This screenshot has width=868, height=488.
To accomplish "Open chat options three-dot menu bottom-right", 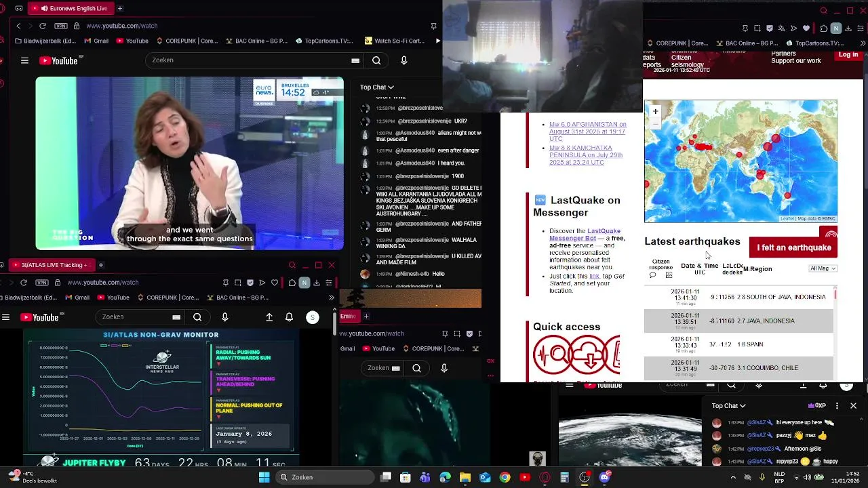I will [837, 405].
